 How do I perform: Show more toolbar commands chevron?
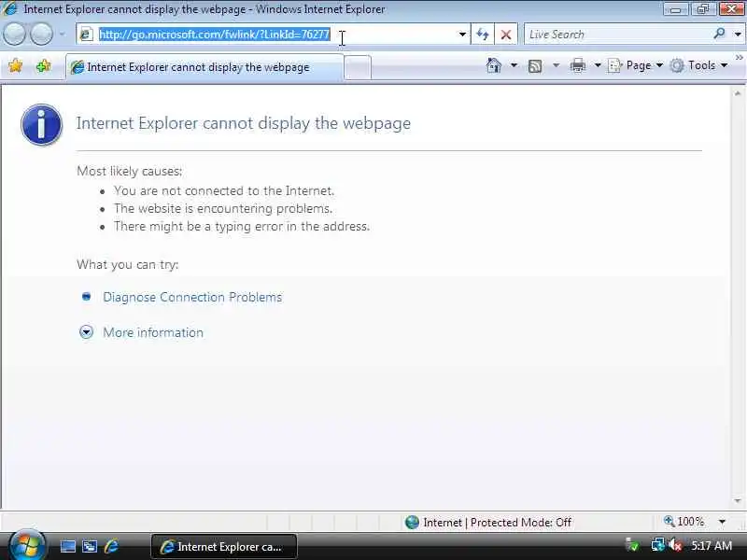pos(739,58)
